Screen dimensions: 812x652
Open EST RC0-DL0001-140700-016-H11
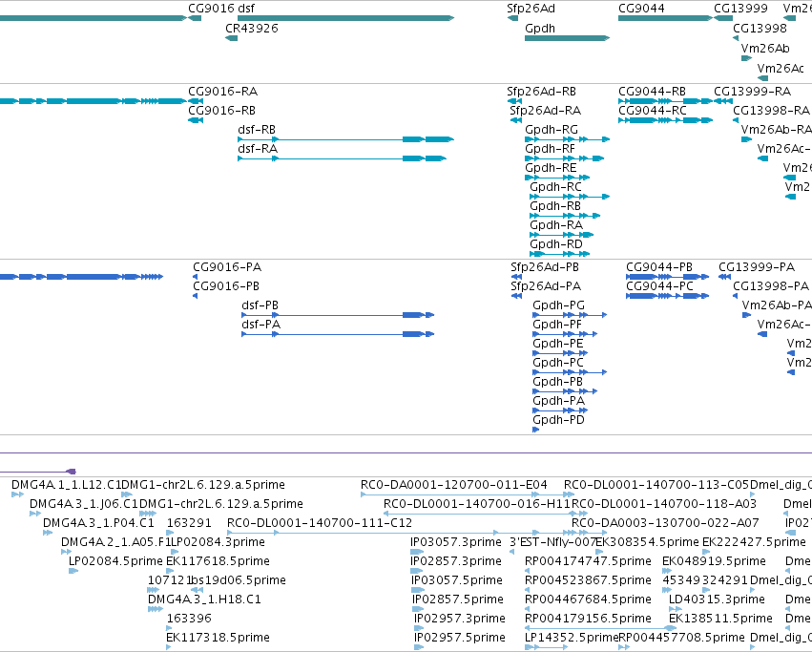coord(476,504)
